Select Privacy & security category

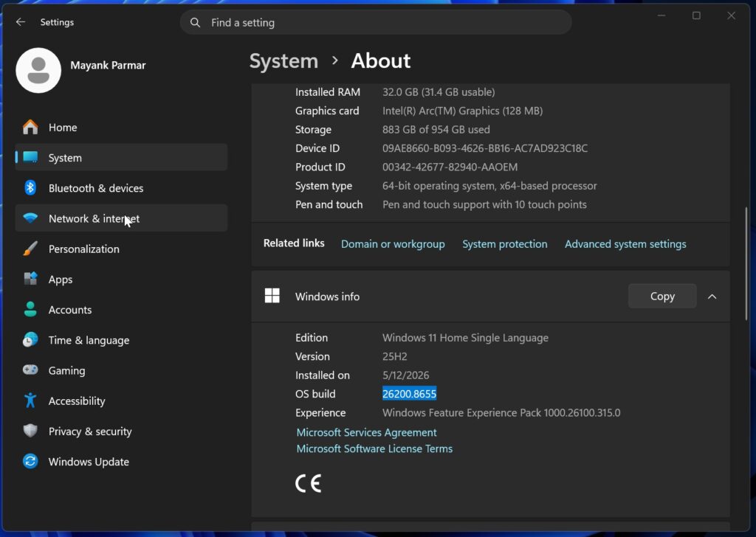tap(122, 431)
